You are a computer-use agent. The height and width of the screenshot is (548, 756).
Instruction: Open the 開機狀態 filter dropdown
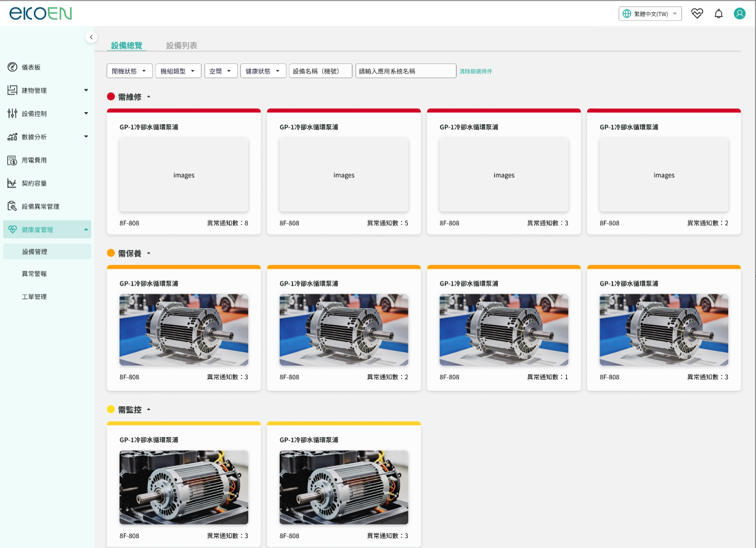point(129,71)
